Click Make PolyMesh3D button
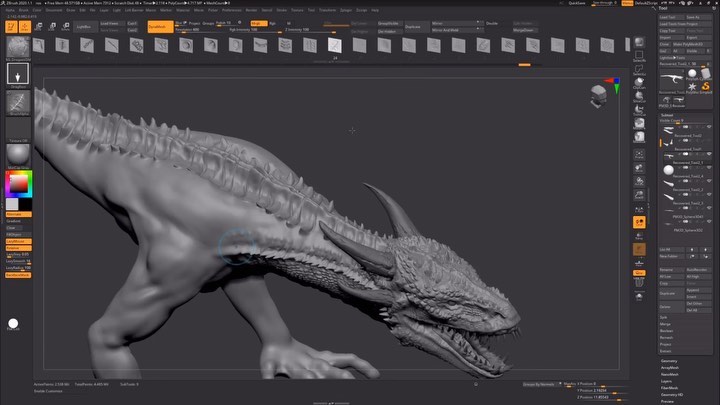Viewport: 720px width, 405px height. (x=692, y=44)
